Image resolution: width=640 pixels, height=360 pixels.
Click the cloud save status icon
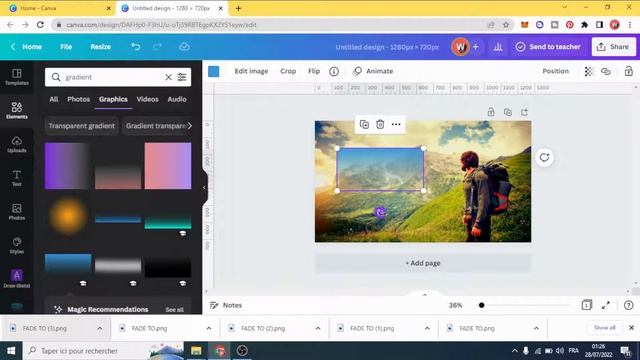click(184, 47)
